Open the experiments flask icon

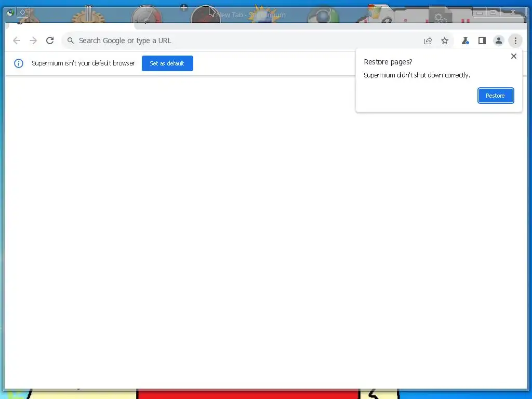pos(465,41)
